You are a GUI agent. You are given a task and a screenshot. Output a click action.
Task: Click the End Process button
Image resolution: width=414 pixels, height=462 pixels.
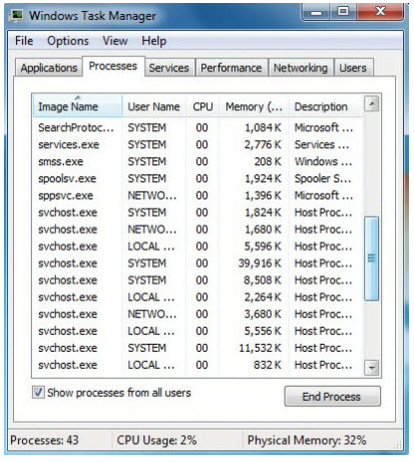(x=332, y=396)
